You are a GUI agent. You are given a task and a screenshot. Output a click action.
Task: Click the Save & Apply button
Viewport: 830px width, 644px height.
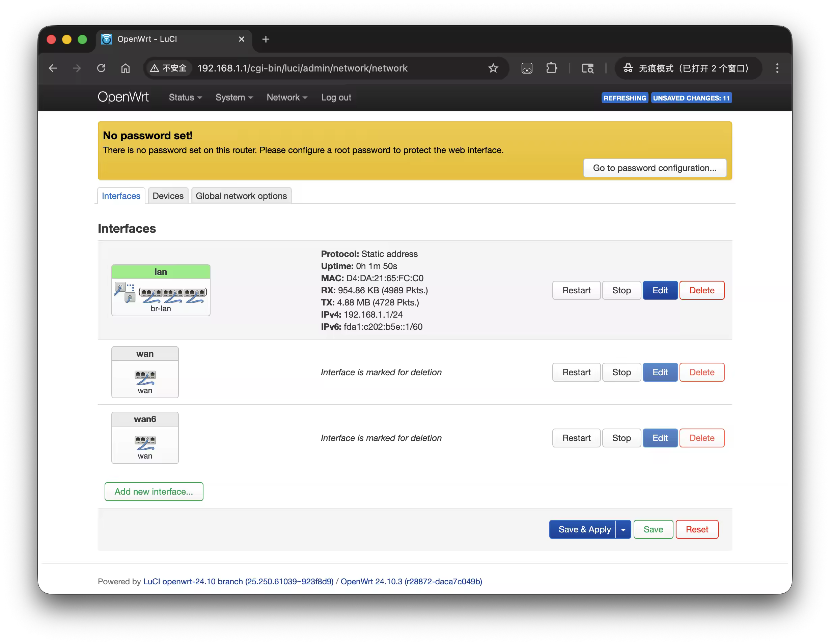[583, 530]
